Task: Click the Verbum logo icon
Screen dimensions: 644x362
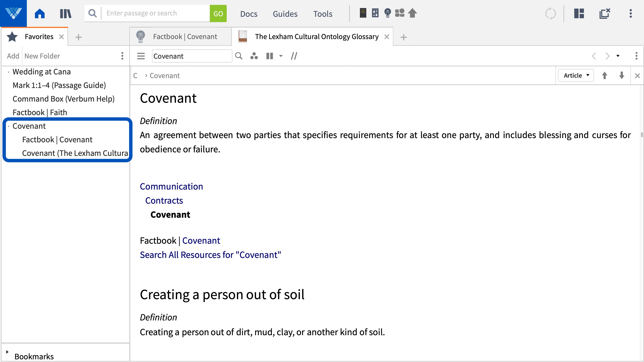Action: click(13, 13)
